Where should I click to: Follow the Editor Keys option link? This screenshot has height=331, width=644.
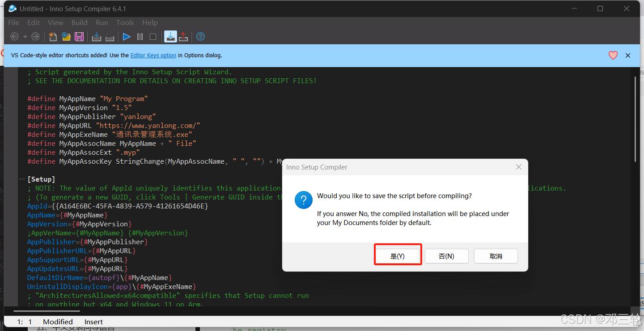[x=153, y=55]
